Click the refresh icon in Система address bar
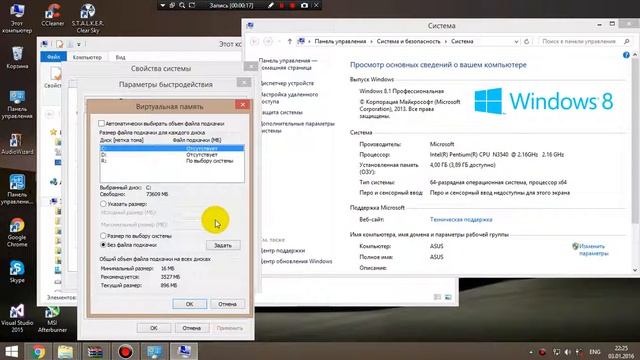 point(527,41)
